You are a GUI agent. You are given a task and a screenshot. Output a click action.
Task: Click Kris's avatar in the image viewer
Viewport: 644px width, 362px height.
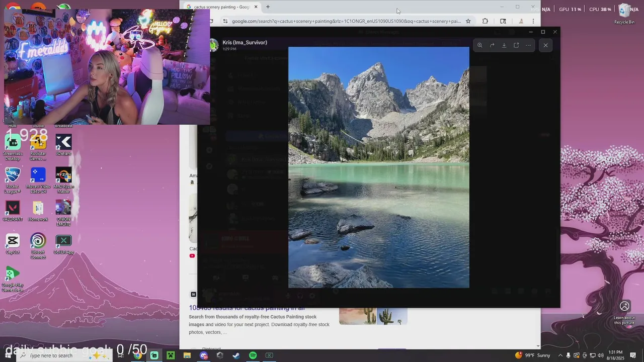(x=214, y=45)
